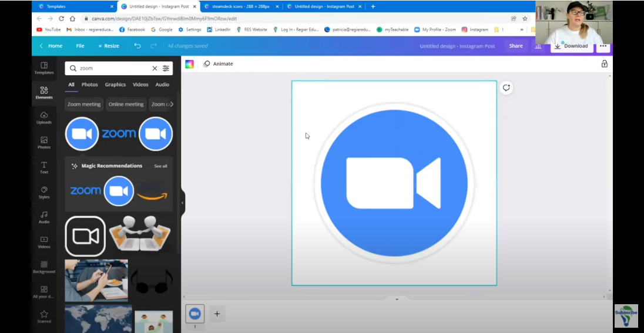The image size is (644, 333).
Task: Switch to the Videos results tab
Action: click(x=140, y=85)
